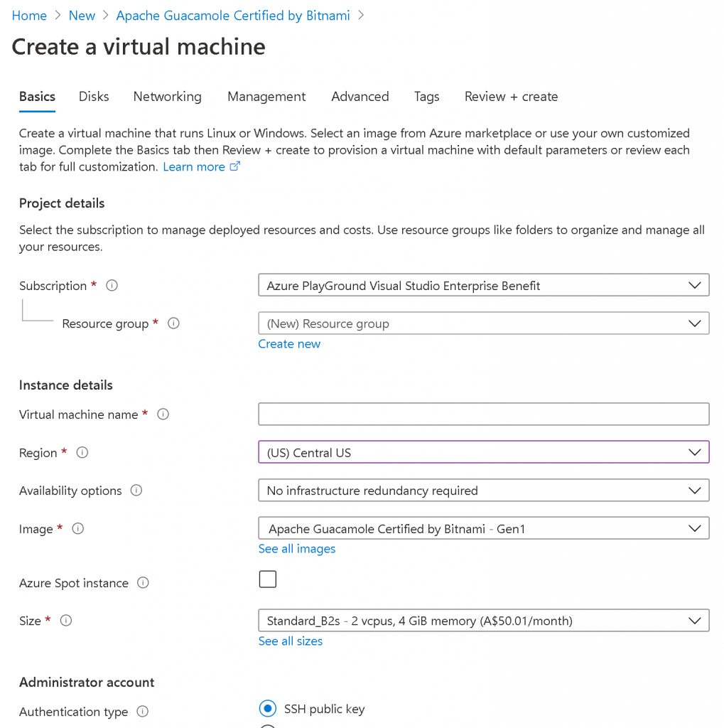
Task: Go to the Networking tab
Action: 167,97
